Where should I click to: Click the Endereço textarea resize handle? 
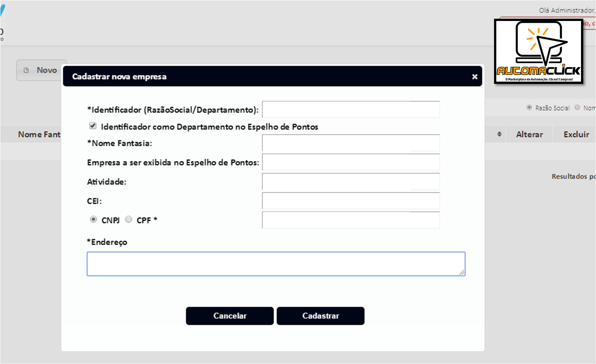click(x=462, y=273)
